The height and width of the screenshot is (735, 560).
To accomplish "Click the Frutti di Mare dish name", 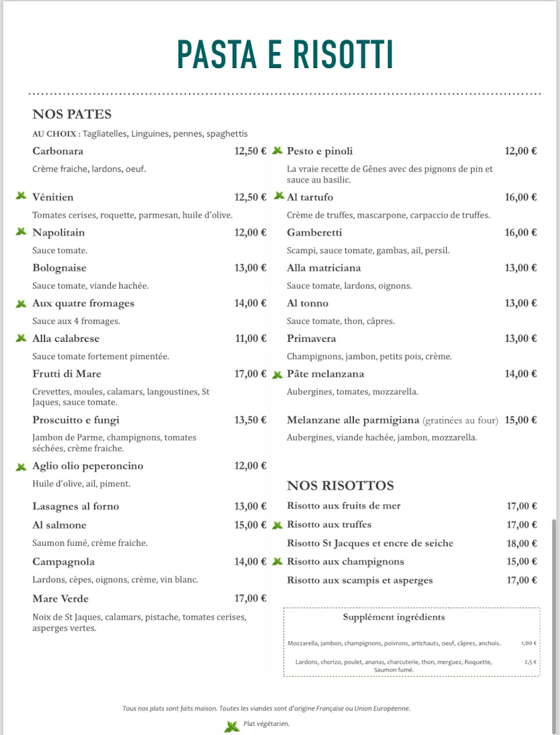I will (x=67, y=374).
